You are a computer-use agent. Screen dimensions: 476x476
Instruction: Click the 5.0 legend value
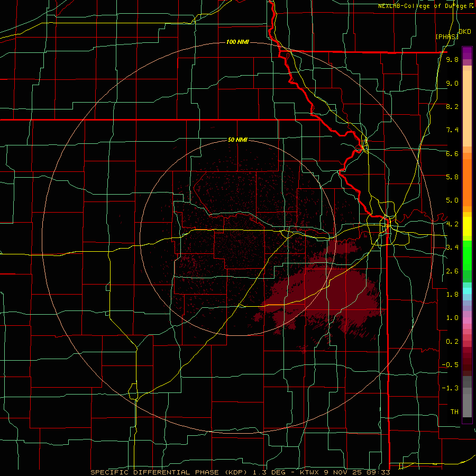click(x=452, y=200)
